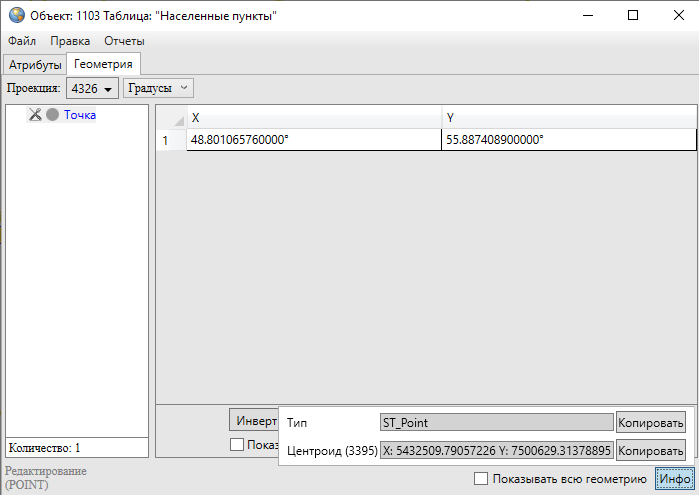Copy the centroid coordinates
Viewport: 699px width, 495px height.
point(651,451)
